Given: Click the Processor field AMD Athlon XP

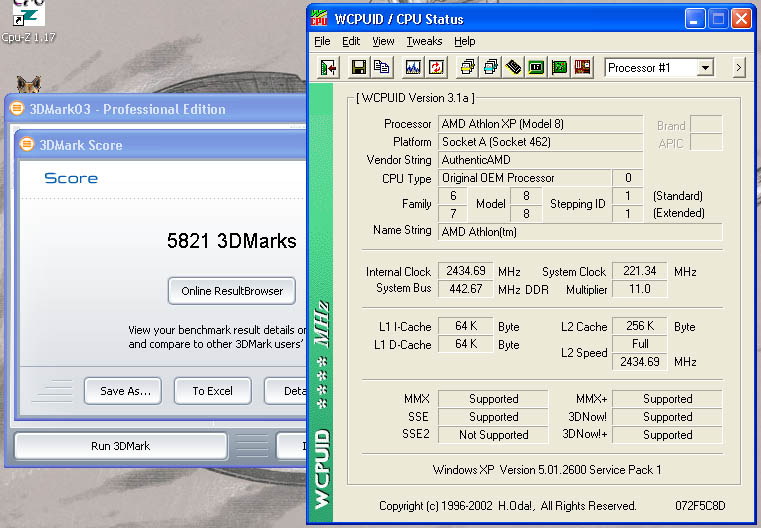Looking at the screenshot, I should 540,124.
